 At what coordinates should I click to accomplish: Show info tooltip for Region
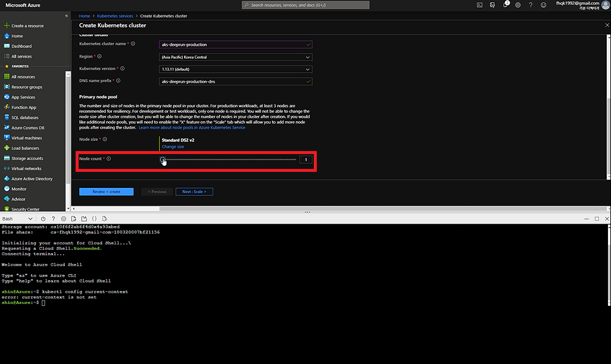(99, 57)
